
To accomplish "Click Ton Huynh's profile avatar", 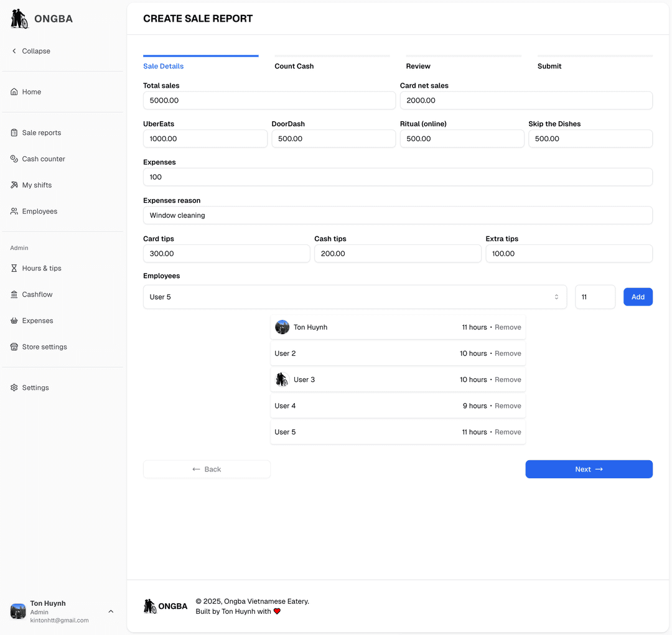I will click(x=17, y=611).
